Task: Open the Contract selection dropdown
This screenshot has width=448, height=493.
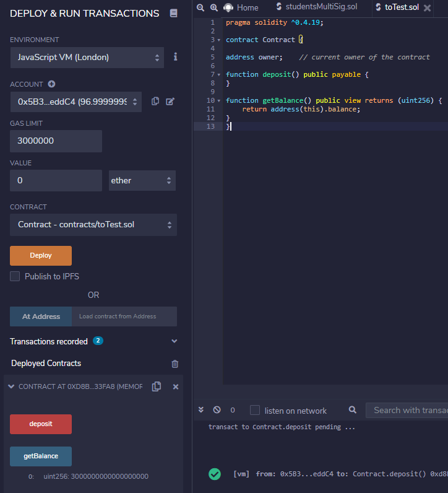Action: click(x=93, y=224)
